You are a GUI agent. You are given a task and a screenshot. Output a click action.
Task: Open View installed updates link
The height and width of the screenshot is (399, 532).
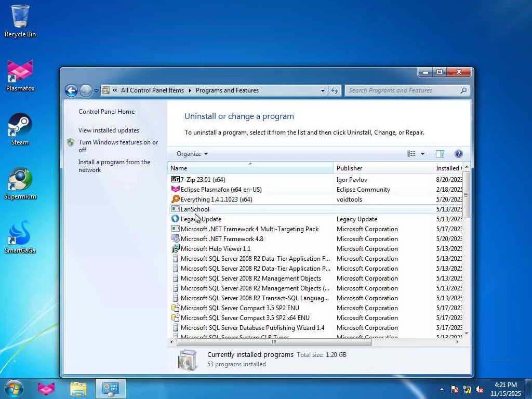click(x=109, y=130)
